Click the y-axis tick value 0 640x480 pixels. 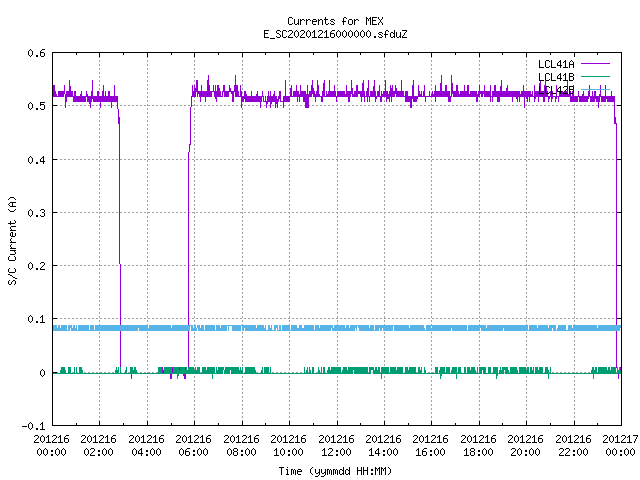tap(42, 373)
